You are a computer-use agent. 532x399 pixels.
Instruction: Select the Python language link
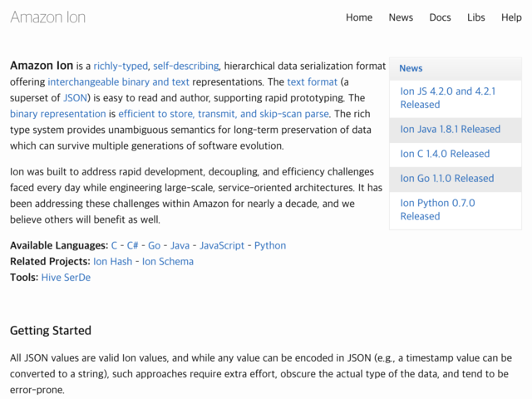point(270,245)
